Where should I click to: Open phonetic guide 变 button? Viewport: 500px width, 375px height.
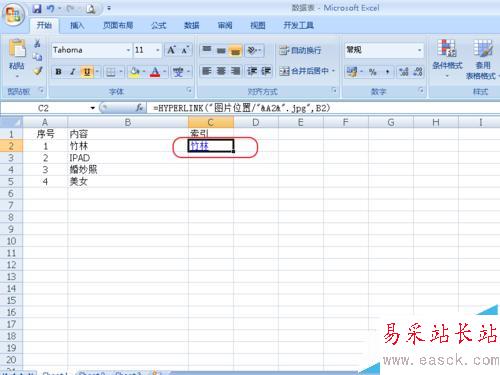click(x=178, y=72)
